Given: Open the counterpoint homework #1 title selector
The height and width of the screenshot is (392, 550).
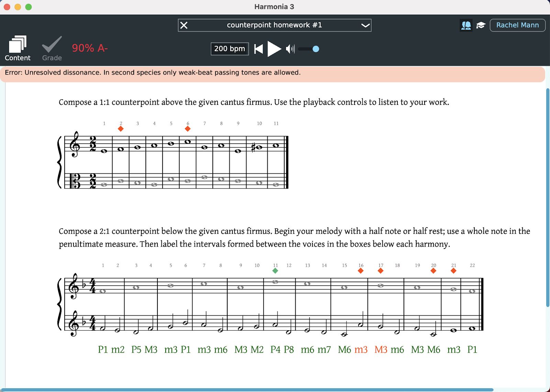Looking at the screenshot, I should pos(274,25).
